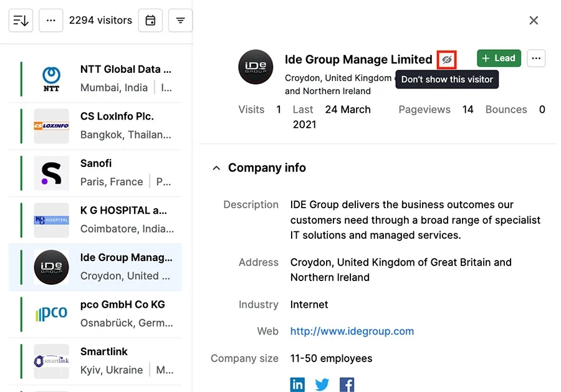Click Paris, France location text

tap(112, 182)
